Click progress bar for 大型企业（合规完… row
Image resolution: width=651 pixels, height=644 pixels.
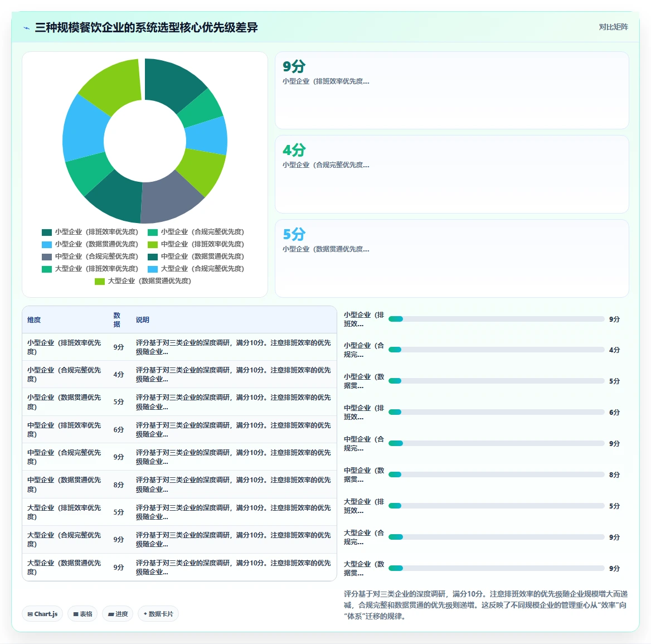coord(496,537)
